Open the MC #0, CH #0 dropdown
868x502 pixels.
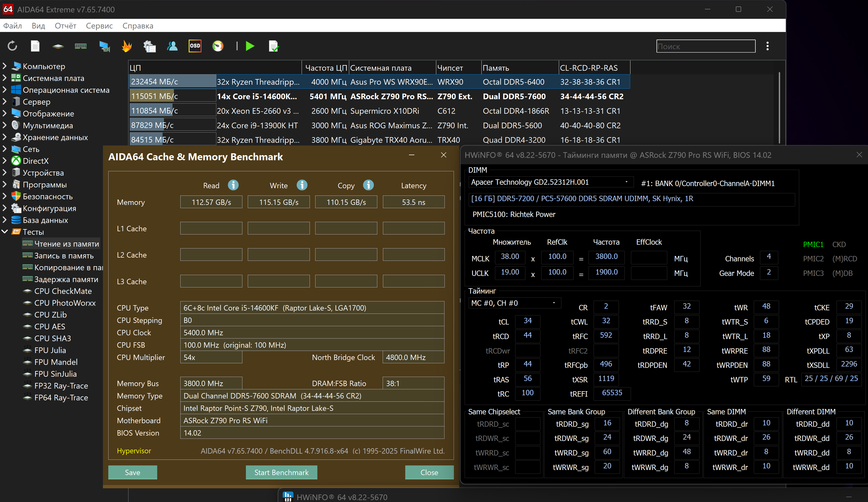point(554,303)
